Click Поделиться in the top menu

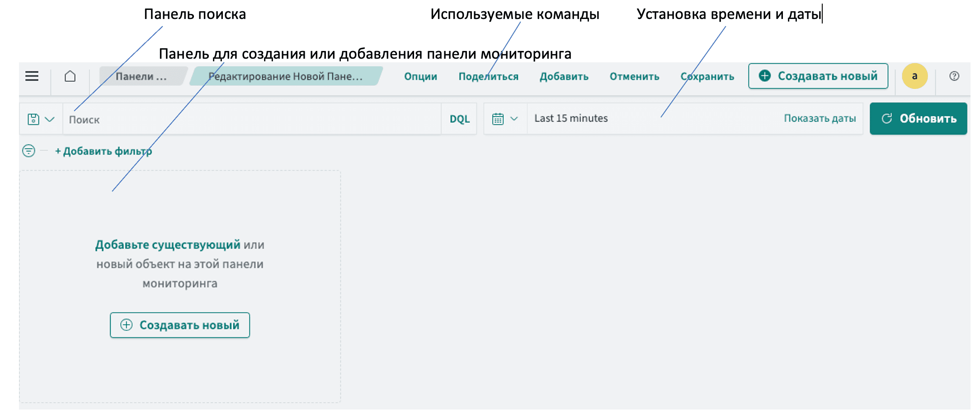click(x=488, y=76)
